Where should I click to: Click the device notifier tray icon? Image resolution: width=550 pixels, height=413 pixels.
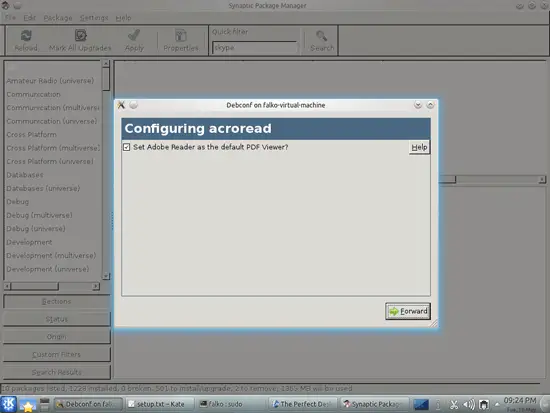[484, 405]
